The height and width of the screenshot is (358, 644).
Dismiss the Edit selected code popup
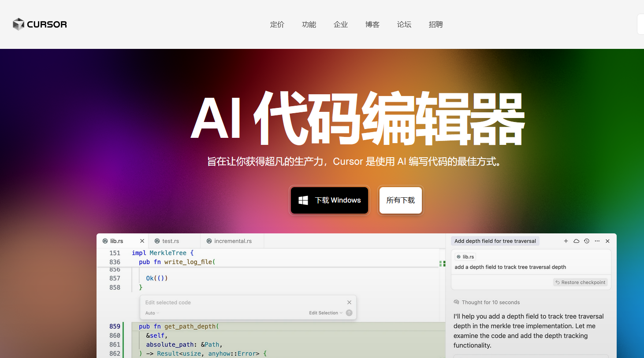(x=349, y=302)
